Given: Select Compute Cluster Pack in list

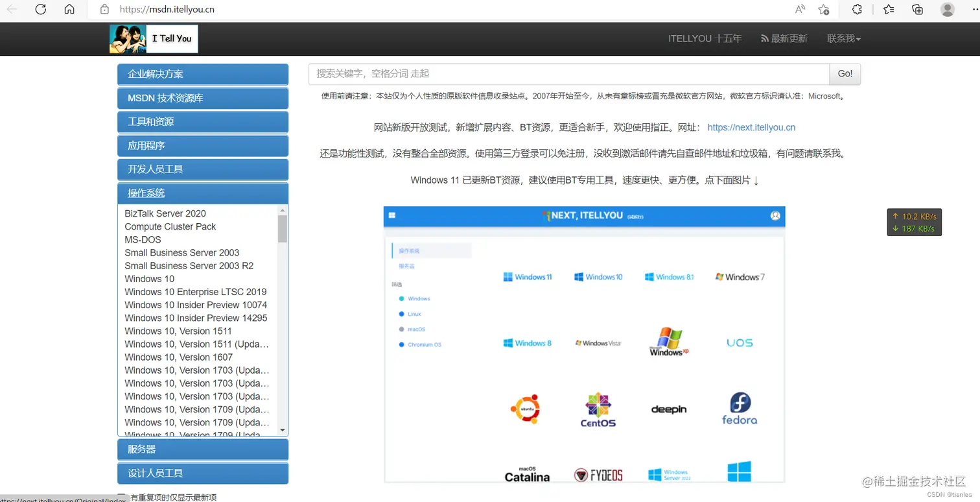Looking at the screenshot, I should pyautogui.click(x=170, y=226).
